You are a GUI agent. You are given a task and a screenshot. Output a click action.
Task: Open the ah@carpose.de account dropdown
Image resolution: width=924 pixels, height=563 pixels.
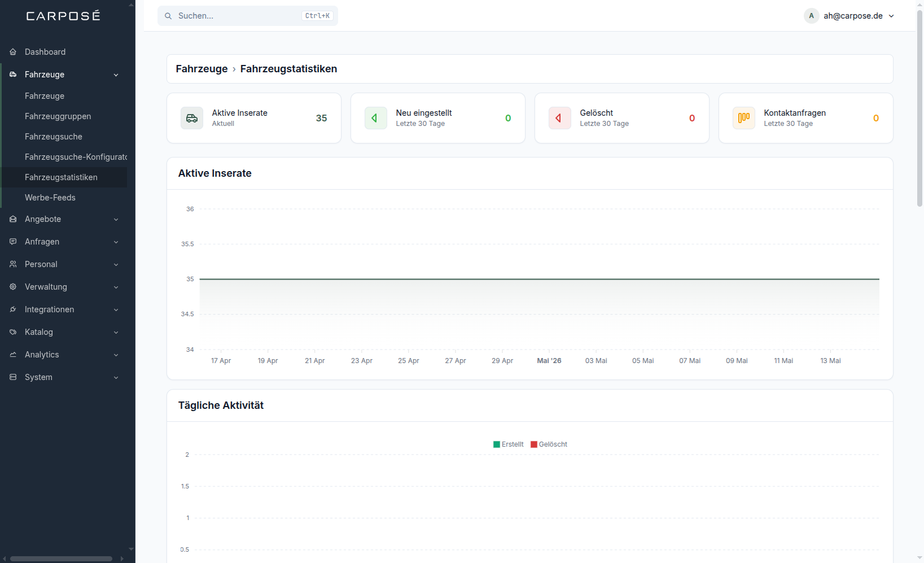850,16
